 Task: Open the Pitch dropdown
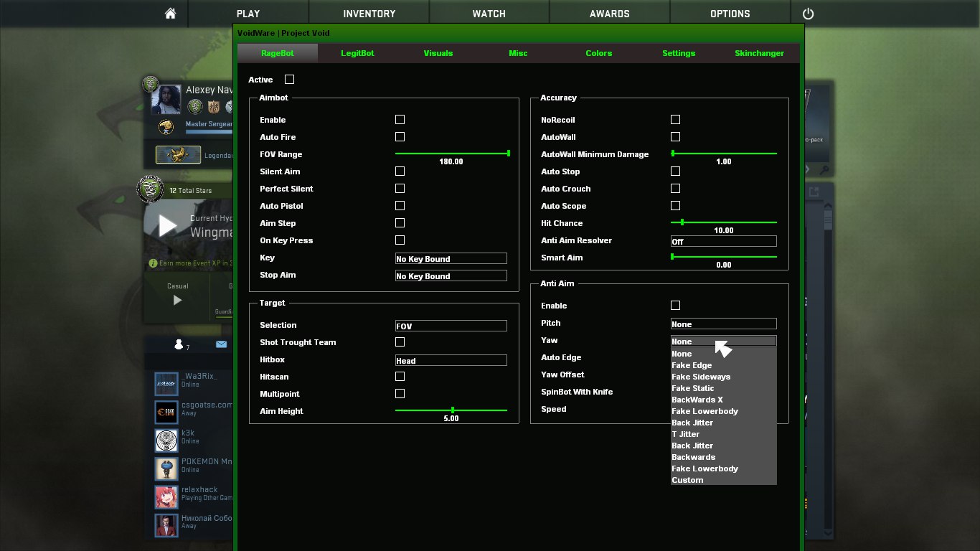pos(723,324)
